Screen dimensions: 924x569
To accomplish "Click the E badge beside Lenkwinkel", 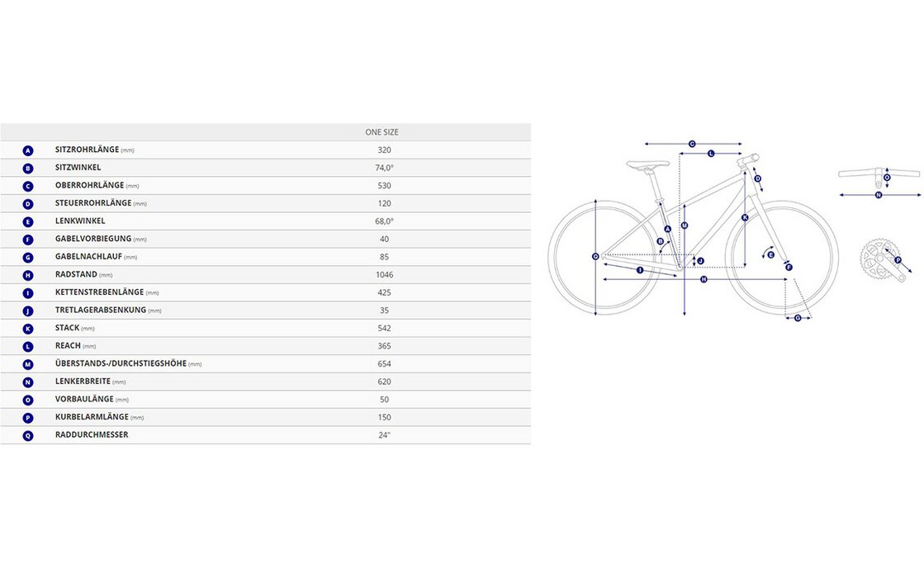I will pyautogui.click(x=27, y=221).
